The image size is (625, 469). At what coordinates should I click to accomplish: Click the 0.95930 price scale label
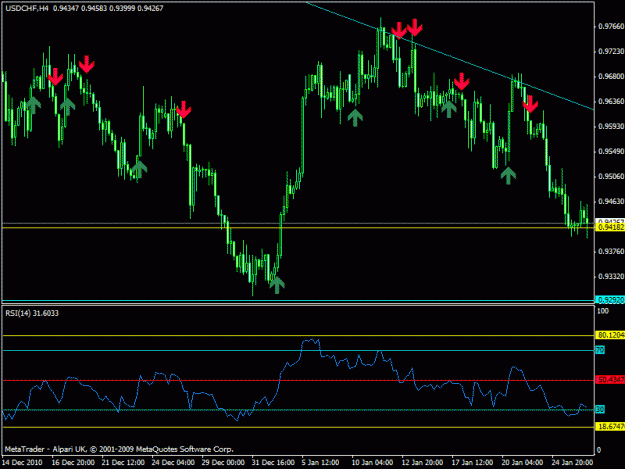pos(611,126)
